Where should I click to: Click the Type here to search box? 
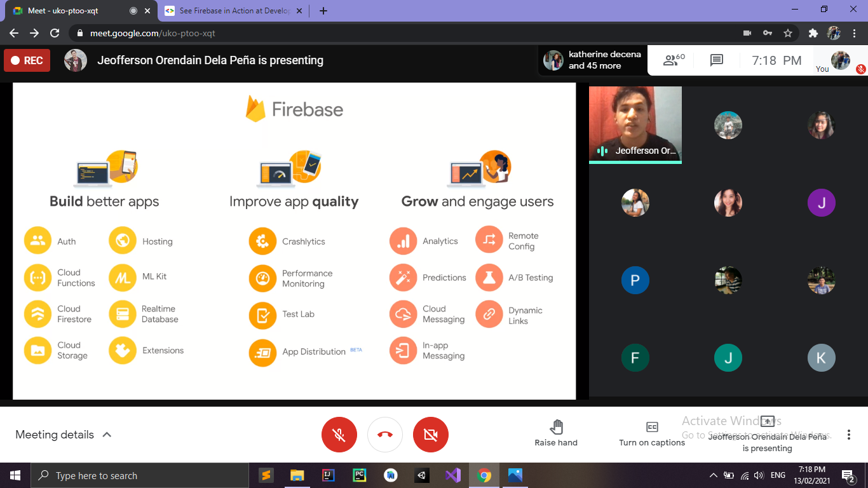click(x=140, y=475)
